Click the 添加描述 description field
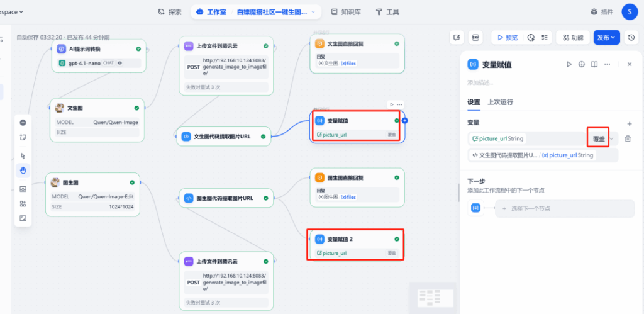 pyautogui.click(x=481, y=82)
